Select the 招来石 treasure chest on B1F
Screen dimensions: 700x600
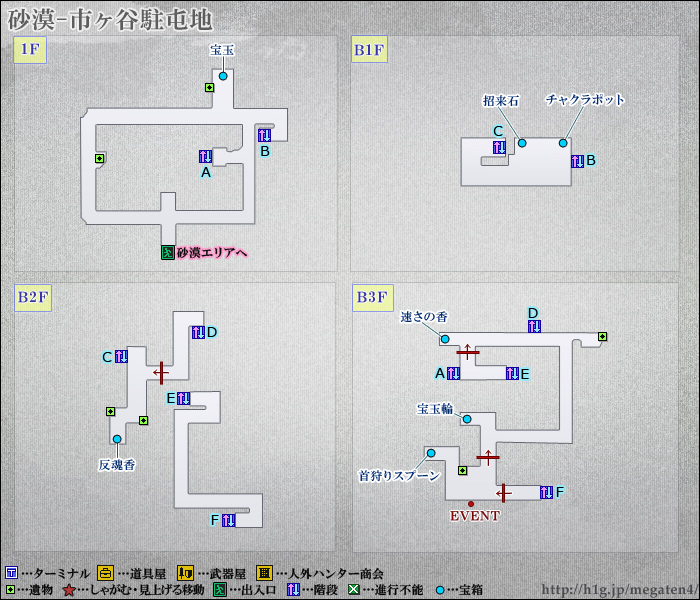522,144
